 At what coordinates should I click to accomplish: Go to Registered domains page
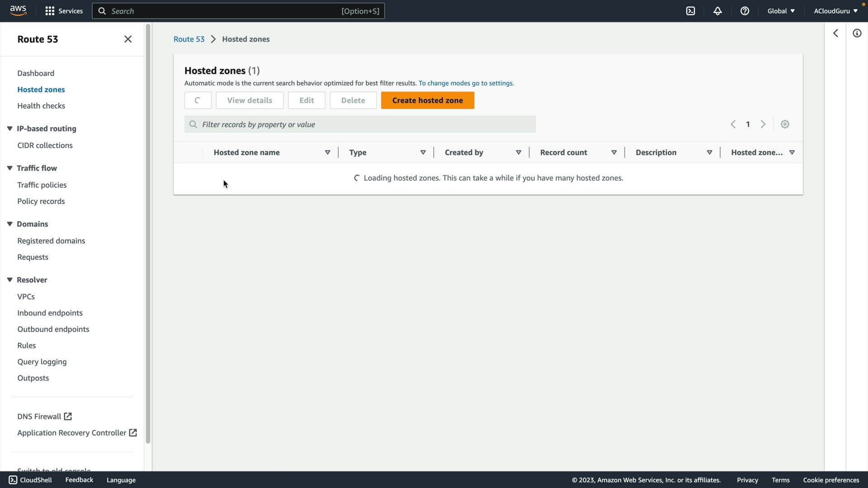(51, 241)
